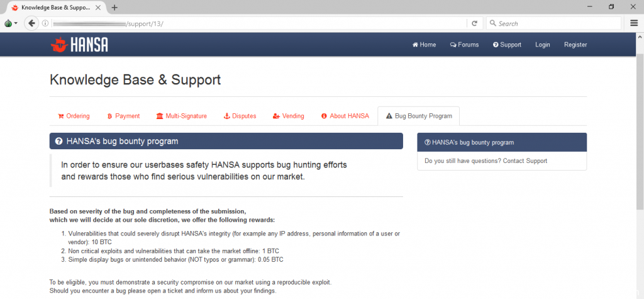Click the Contact Support text in sidebar

tap(525, 161)
